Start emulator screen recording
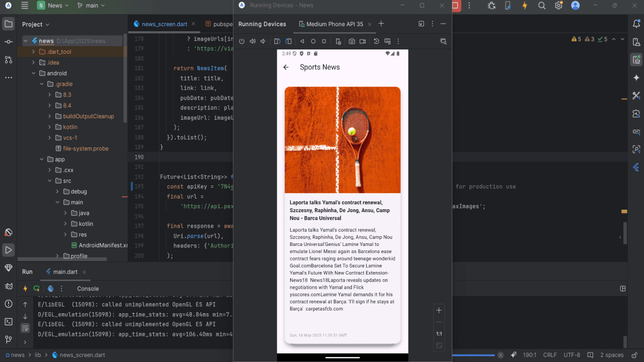Screen dimensions: 644x362 click(x=362, y=41)
